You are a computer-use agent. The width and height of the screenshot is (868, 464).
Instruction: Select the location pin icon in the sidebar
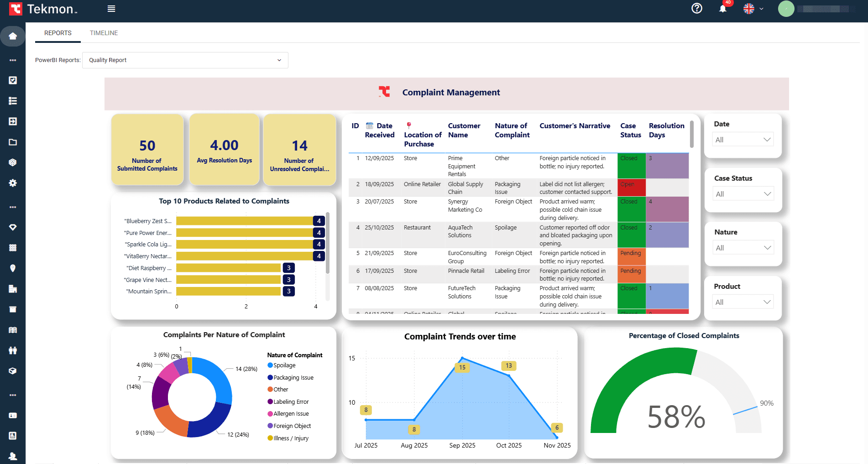(13, 268)
